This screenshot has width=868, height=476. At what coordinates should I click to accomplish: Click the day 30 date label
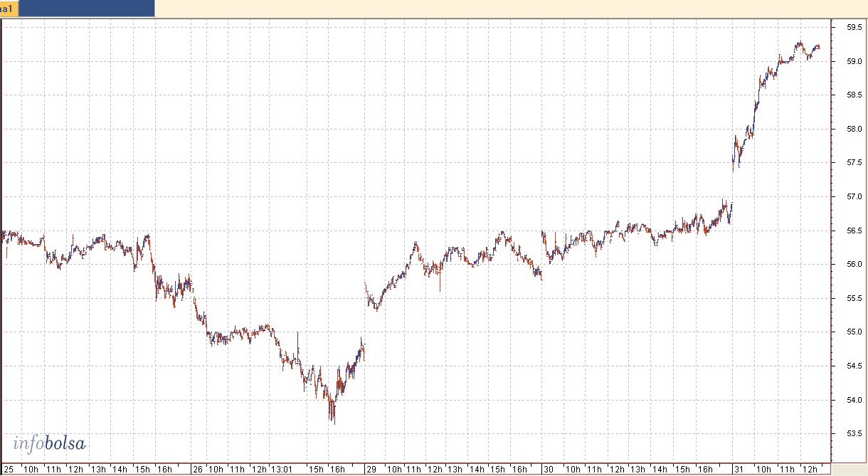[x=548, y=470]
